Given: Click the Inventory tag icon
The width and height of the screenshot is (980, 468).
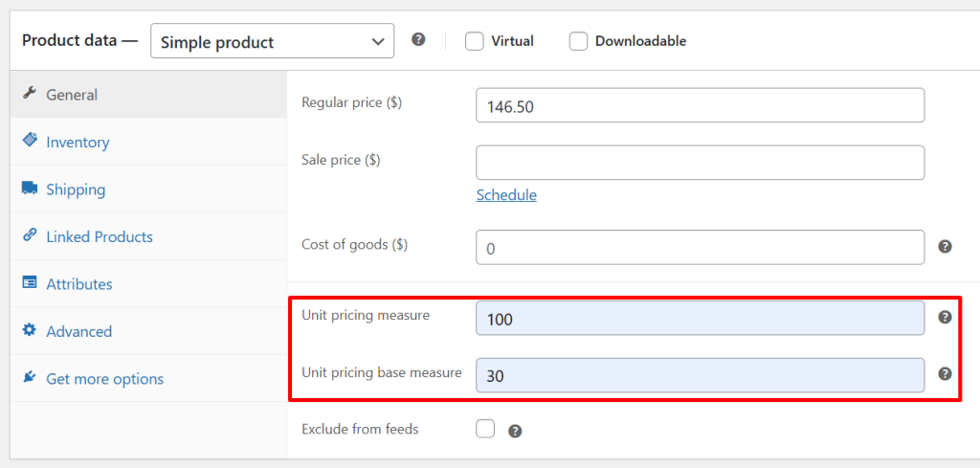Looking at the screenshot, I should pyautogui.click(x=29, y=140).
